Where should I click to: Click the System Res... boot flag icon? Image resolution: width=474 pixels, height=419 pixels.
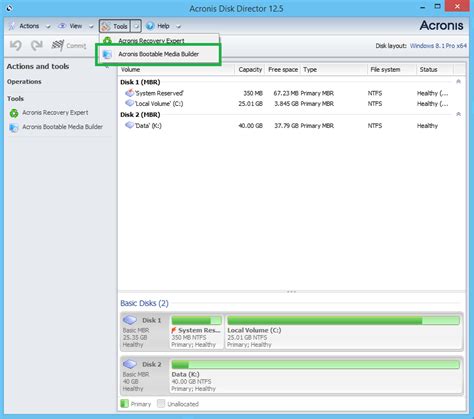coord(174,330)
